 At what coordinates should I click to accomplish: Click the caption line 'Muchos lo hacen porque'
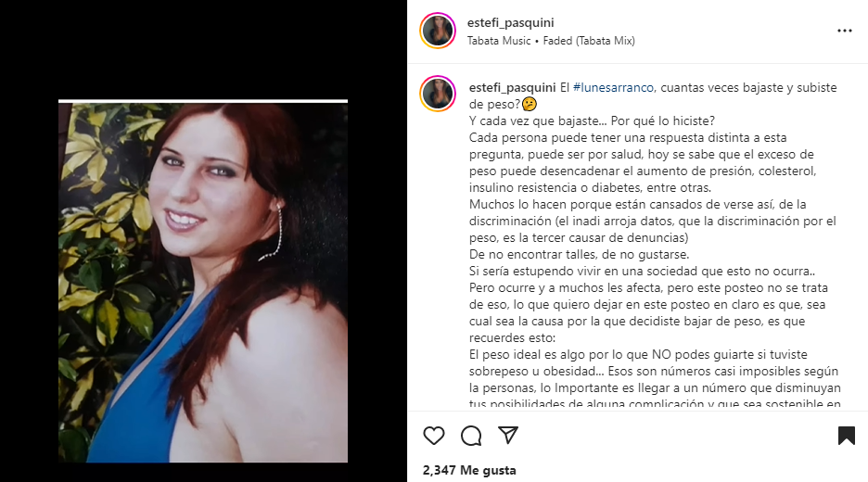pos(638,204)
